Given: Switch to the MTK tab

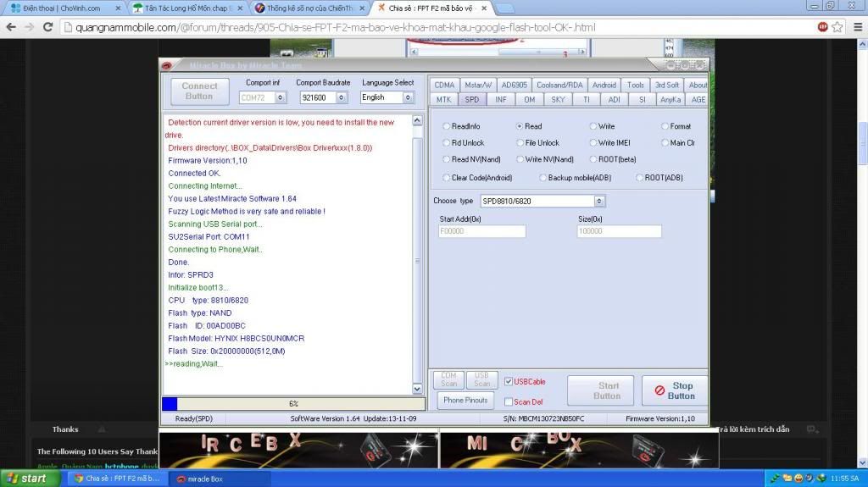Looking at the screenshot, I should 443,100.
